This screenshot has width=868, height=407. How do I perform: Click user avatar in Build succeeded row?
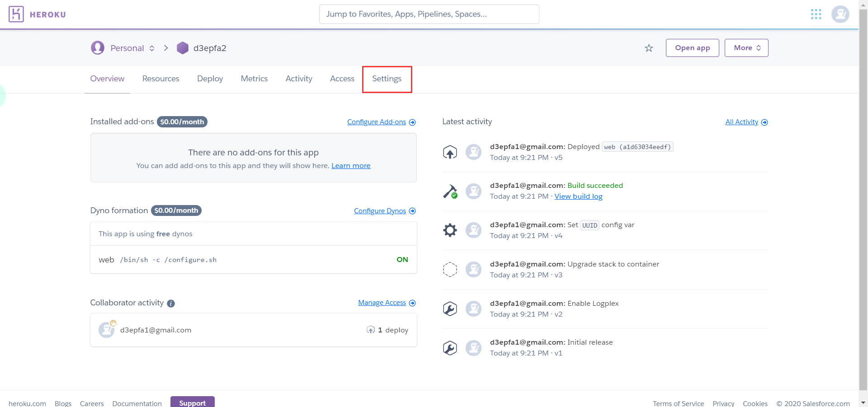click(474, 192)
